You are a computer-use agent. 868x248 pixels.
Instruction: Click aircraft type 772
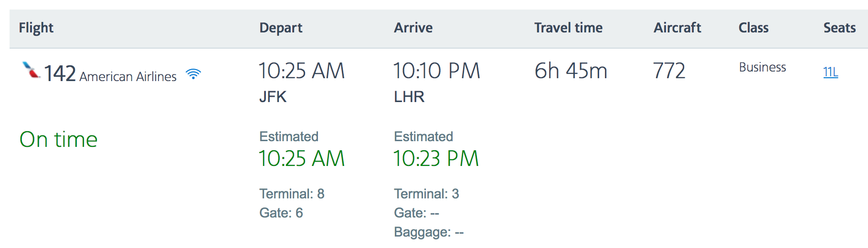669,71
